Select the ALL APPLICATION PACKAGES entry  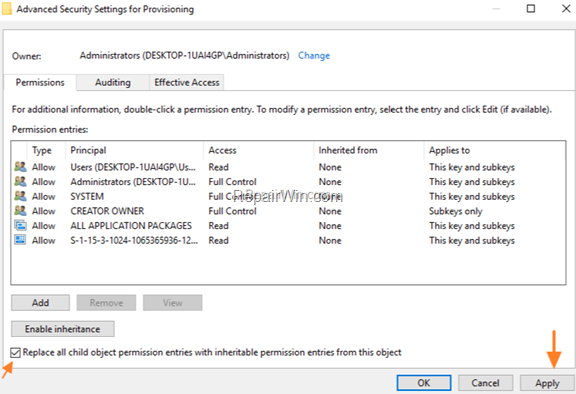pos(288,226)
